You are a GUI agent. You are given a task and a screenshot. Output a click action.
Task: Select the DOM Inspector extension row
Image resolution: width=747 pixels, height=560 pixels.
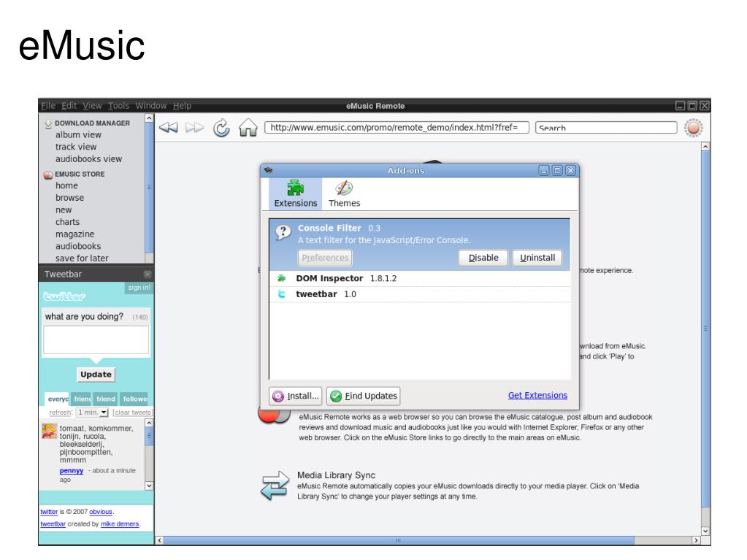420,279
